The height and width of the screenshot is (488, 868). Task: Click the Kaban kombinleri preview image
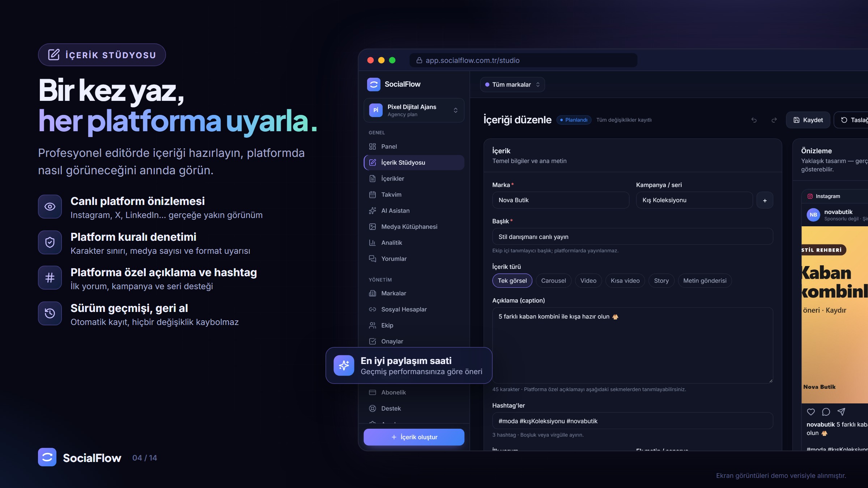coord(835,314)
